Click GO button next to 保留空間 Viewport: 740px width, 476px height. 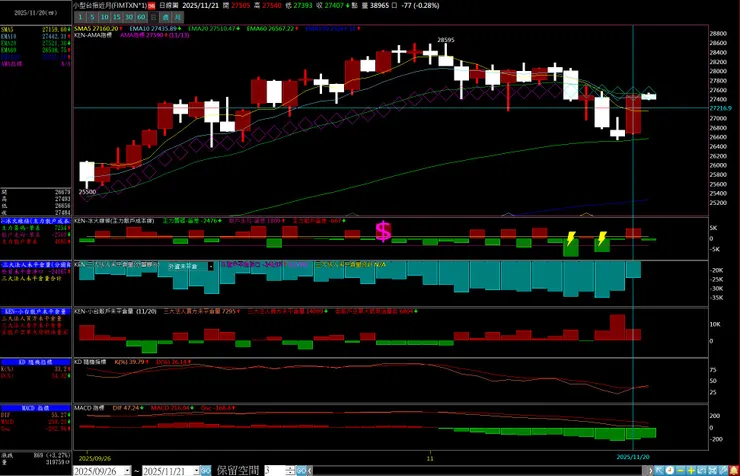pos(301,470)
